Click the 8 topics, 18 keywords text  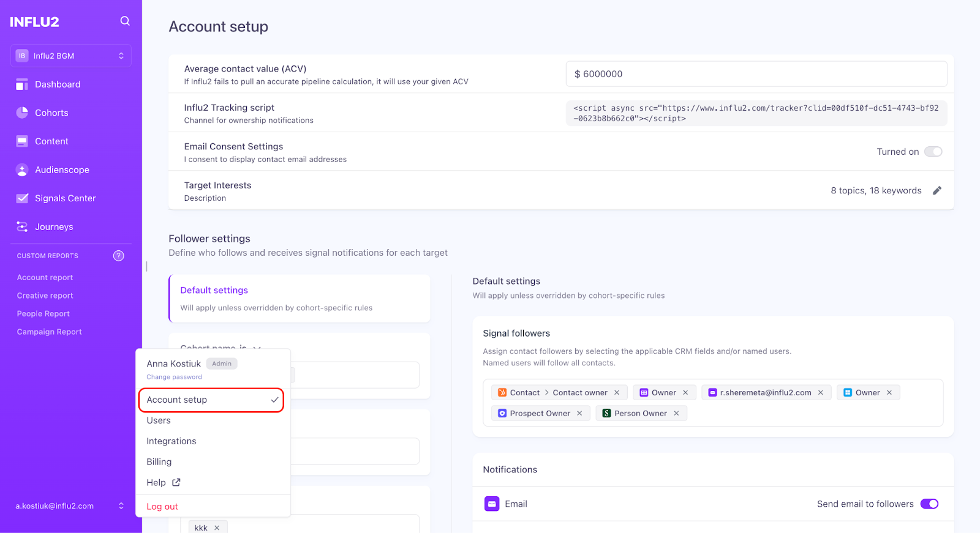point(876,191)
